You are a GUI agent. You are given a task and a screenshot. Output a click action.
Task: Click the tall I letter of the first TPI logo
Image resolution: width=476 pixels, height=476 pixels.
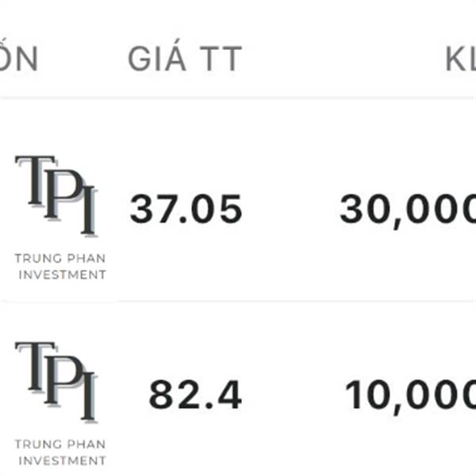tap(89, 210)
